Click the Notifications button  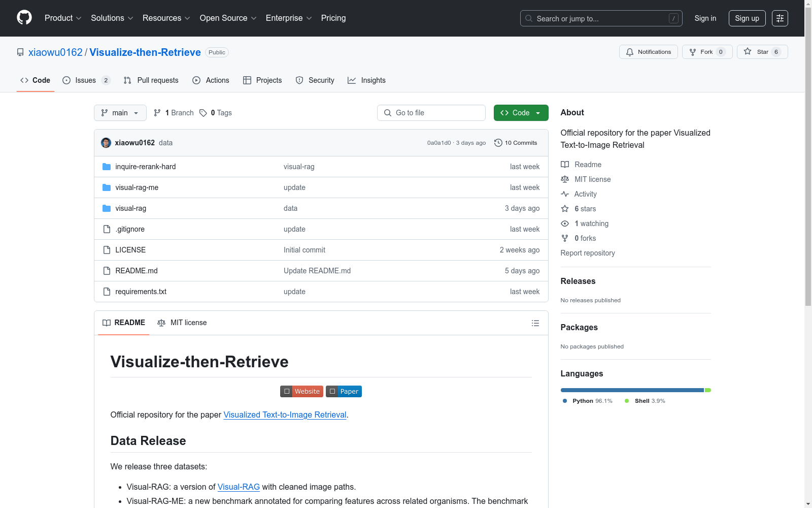(649, 52)
